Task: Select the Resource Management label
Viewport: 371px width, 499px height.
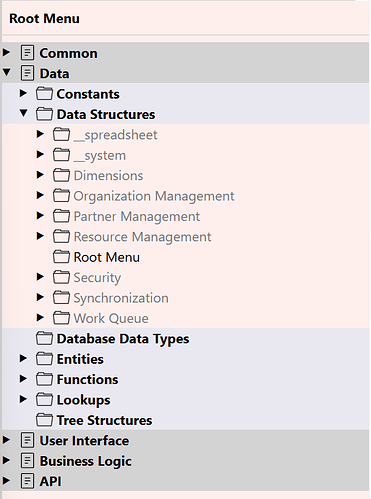Action: [x=142, y=237]
